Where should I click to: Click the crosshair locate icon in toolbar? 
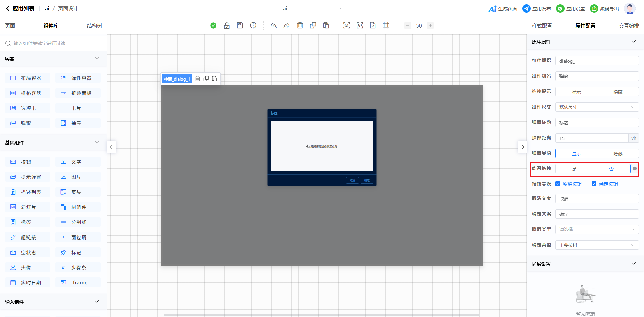253,25
